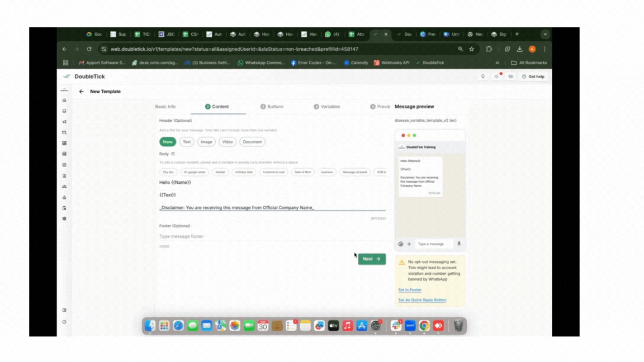
Task: Select the Image header type option
Action: (206, 142)
